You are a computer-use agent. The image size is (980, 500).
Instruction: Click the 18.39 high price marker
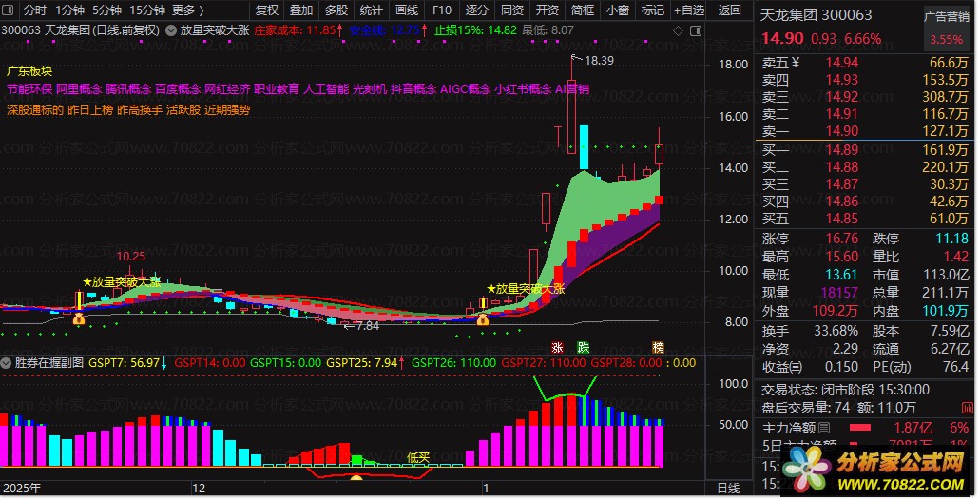point(599,61)
